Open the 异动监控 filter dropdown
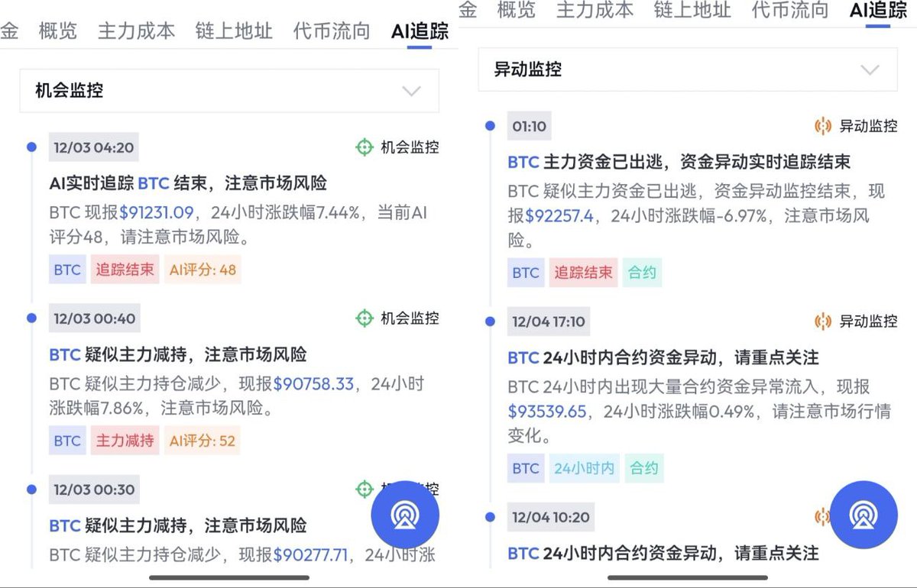This screenshot has width=917, height=588. click(x=688, y=69)
